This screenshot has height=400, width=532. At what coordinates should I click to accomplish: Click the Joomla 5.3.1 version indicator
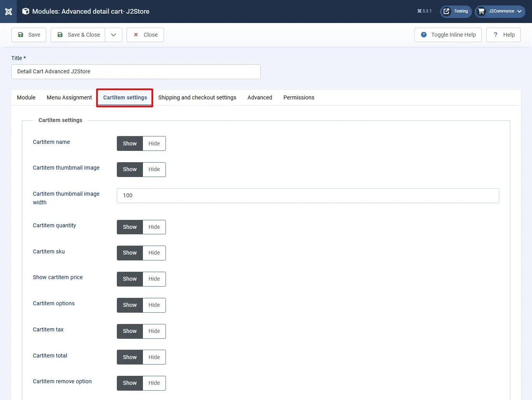pos(425,11)
